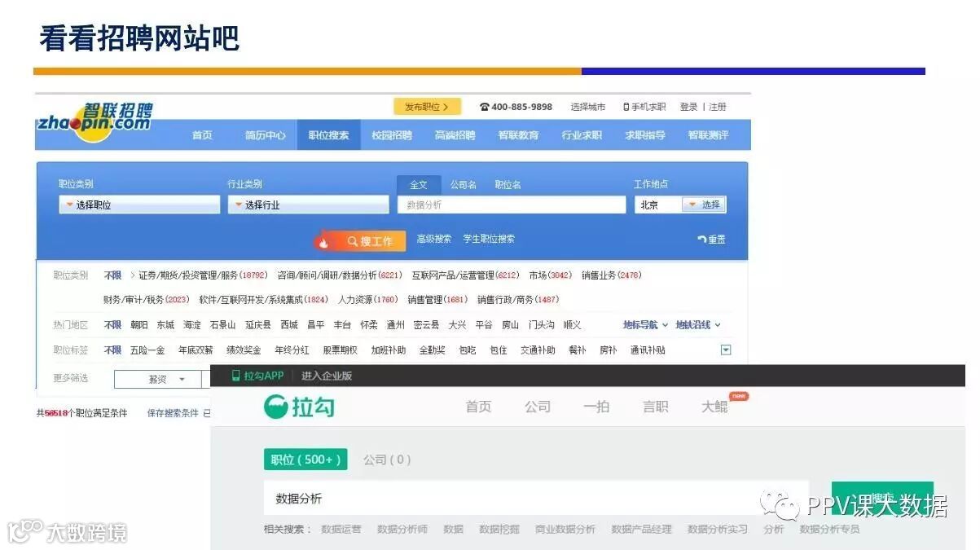Click the Zhaopin logo

94,122
